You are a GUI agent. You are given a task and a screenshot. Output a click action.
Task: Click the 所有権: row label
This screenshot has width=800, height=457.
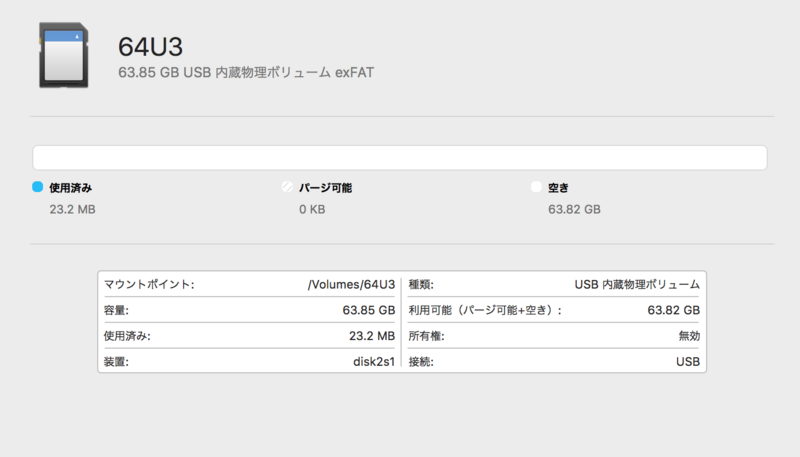427,336
